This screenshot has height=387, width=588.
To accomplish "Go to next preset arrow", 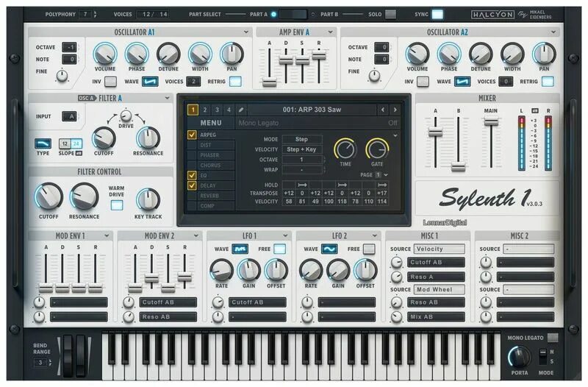I will click(x=395, y=110).
